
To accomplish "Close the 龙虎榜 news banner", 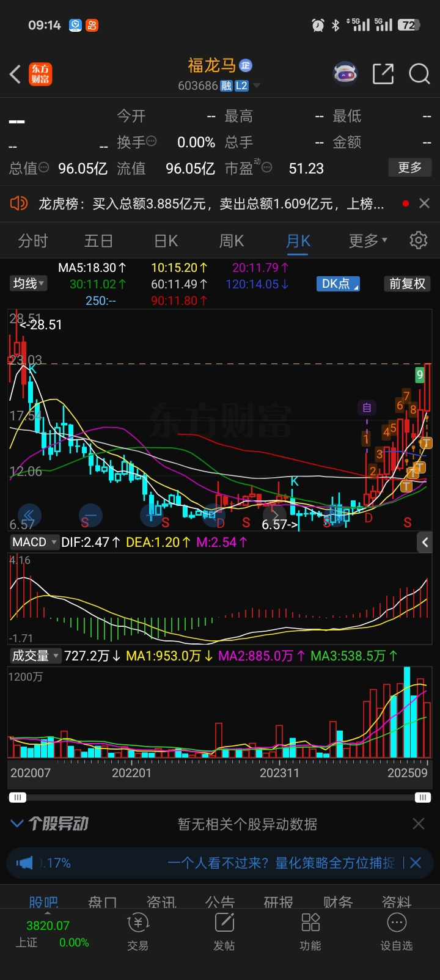I will click(x=424, y=203).
